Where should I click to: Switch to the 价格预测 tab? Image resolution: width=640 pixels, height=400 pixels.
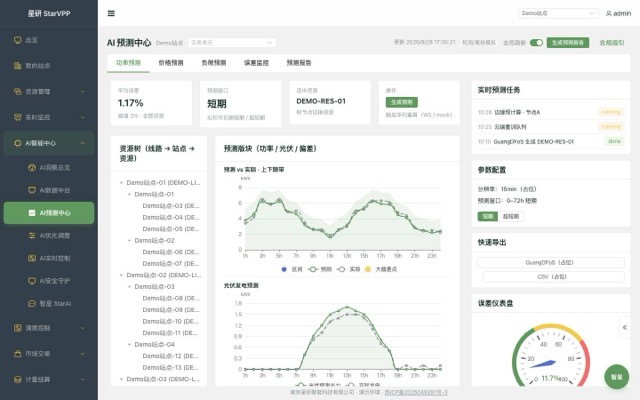[171, 63]
